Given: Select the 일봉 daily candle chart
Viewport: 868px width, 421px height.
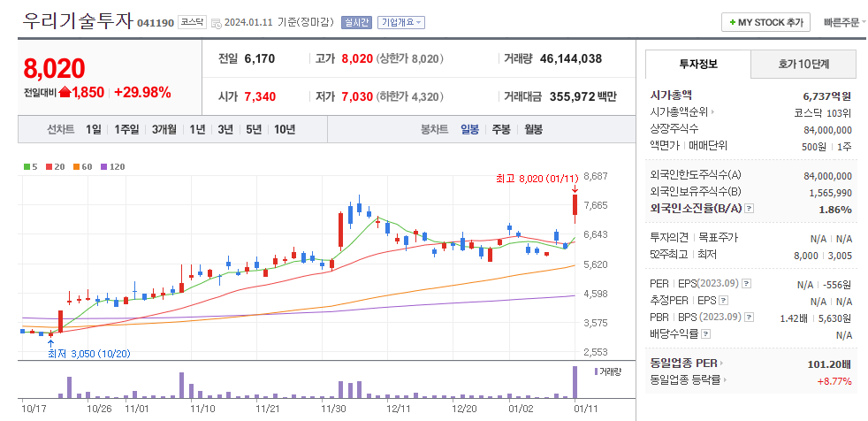Looking at the screenshot, I should pyautogui.click(x=470, y=130).
